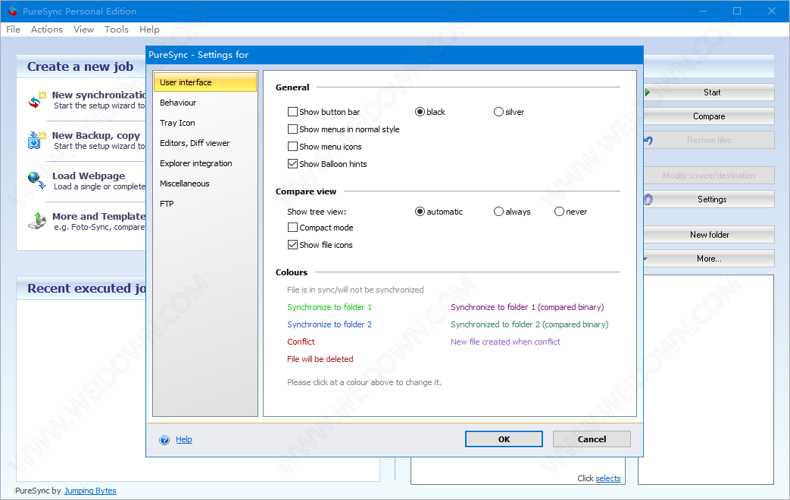Click the restore arrow icon beside Restore files
Viewport: 790px width, 500px height.
click(648, 140)
